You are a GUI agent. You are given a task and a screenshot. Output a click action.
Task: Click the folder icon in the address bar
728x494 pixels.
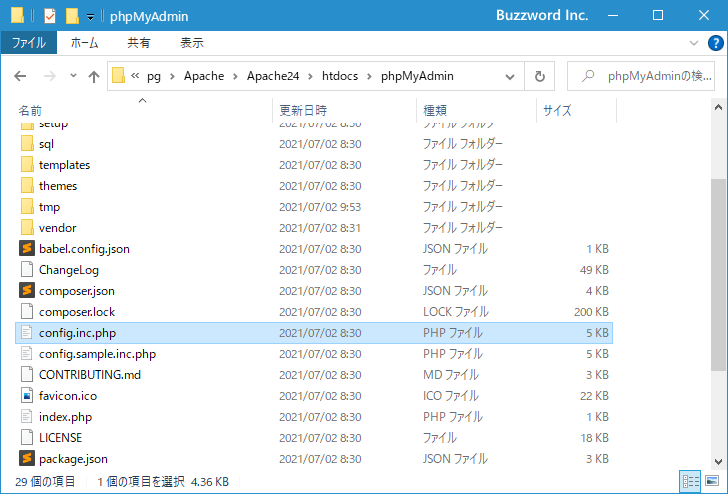[118, 76]
